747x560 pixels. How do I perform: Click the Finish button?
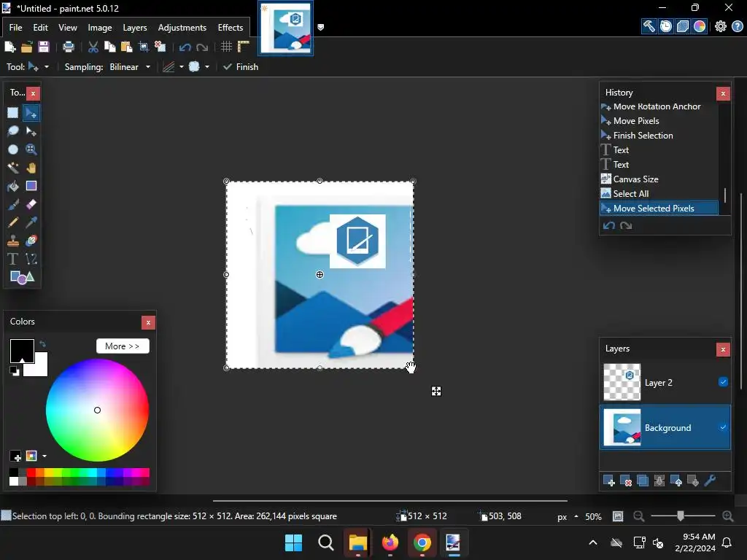pos(241,66)
